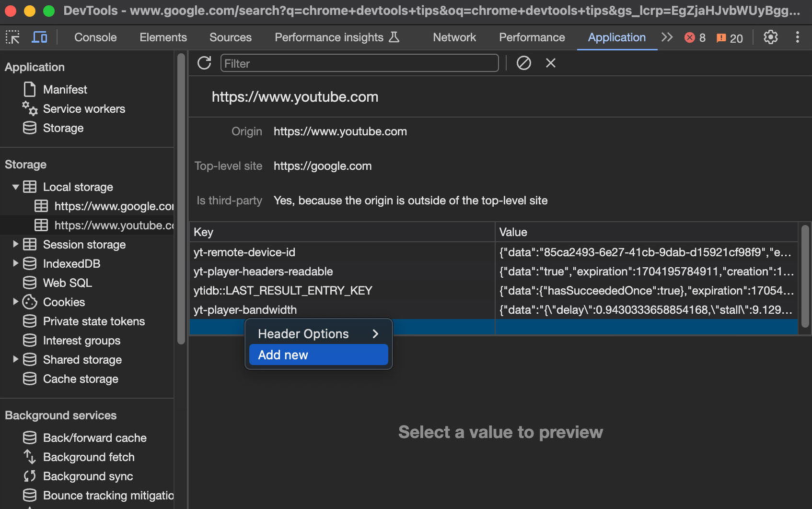Click the Top-level site https://google.com value
This screenshot has width=812, height=509.
tap(323, 166)
